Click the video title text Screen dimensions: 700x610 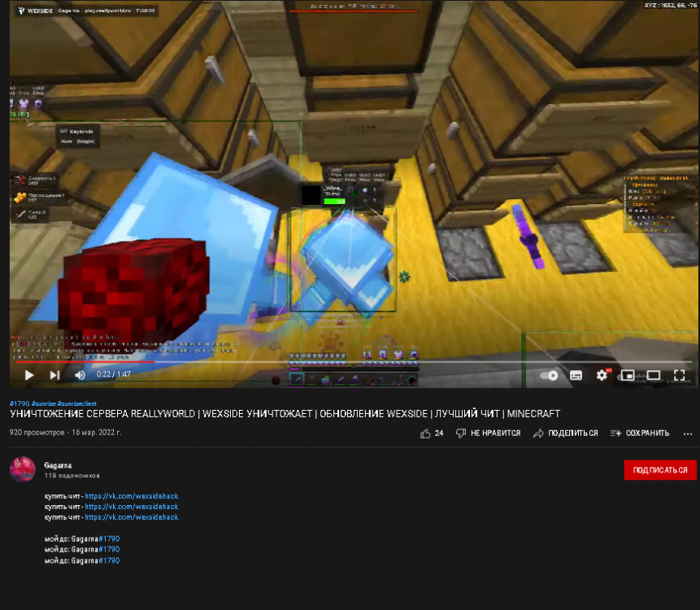[x=285, y=414]
